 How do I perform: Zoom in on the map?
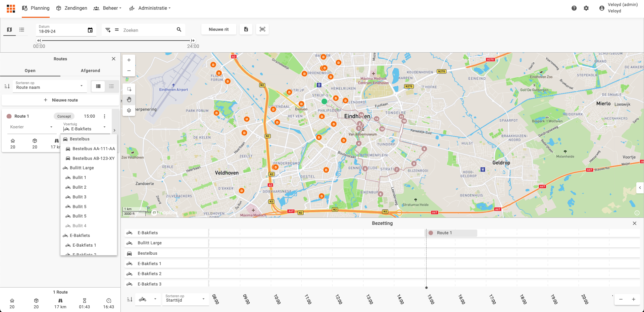[x=129, y=60]
